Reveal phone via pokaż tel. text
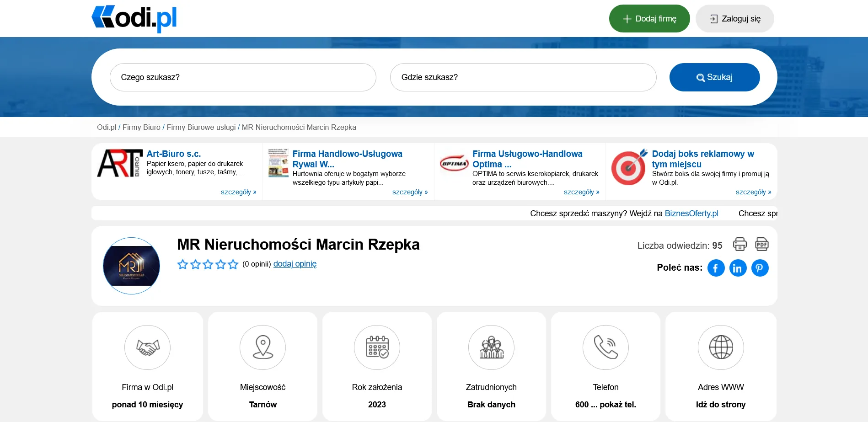 point(618,405)
